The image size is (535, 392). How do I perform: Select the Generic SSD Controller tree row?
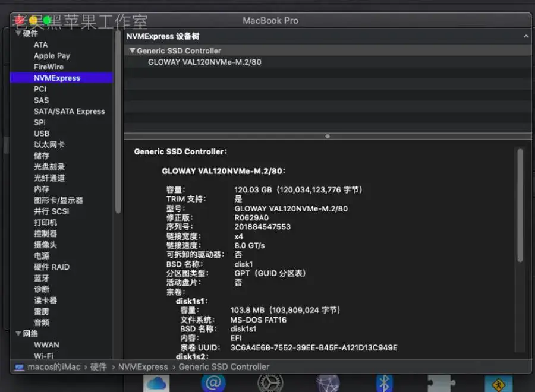tap(328, 50)
